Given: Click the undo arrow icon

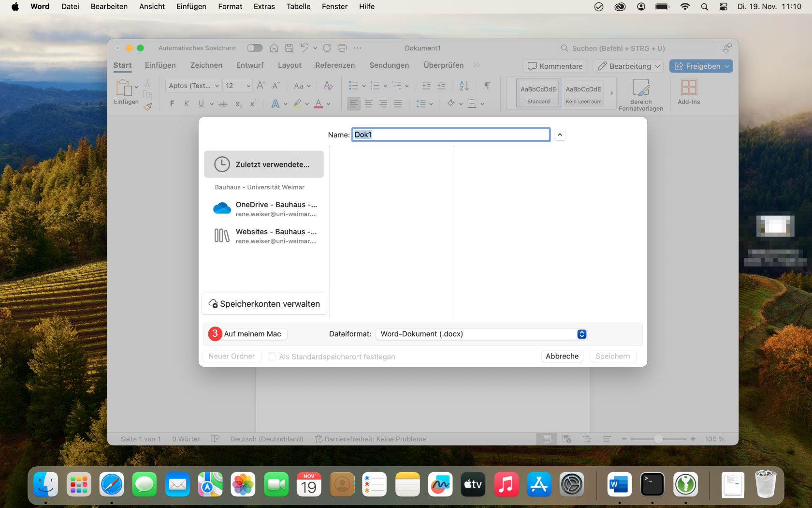Looking at the screenshot, I should pos(304,48).
